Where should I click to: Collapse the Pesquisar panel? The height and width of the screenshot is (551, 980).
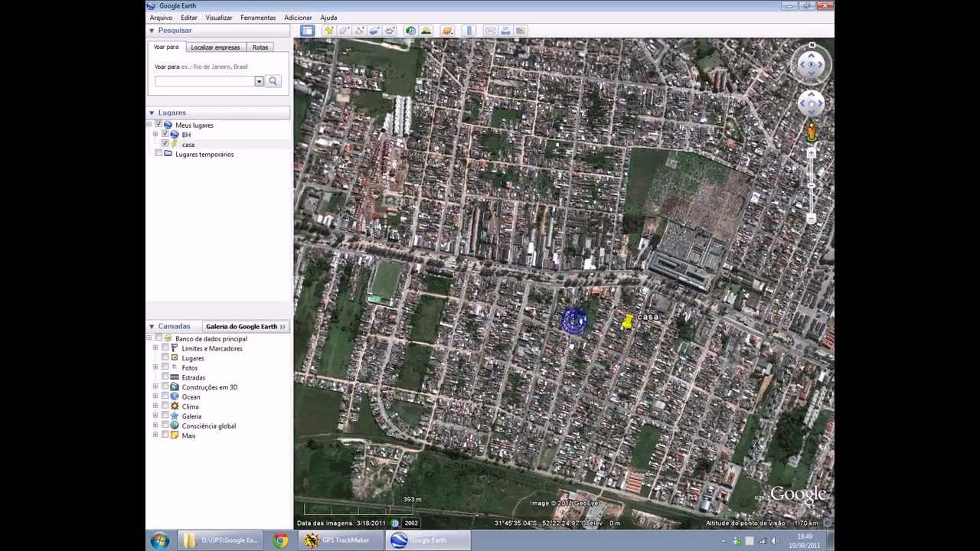coord(152,31)
